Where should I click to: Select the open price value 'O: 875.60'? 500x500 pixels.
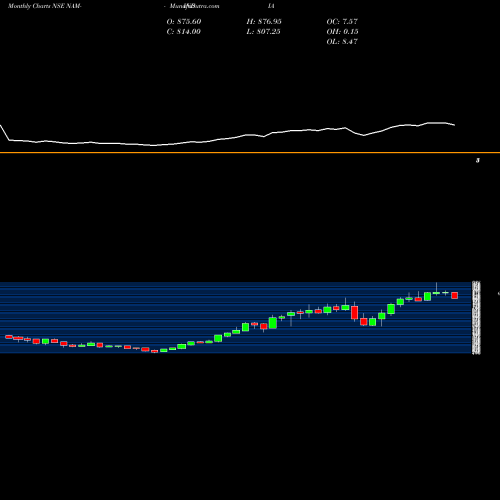(x=184, y=22)
